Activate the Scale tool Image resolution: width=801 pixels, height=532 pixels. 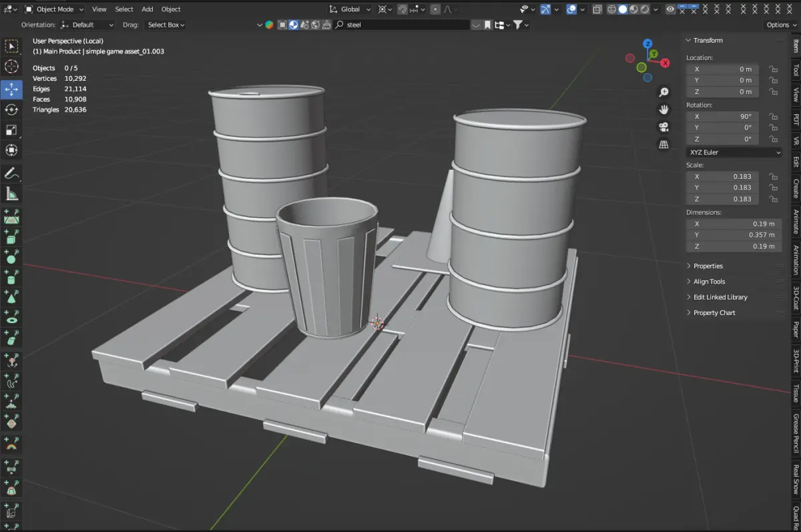point(11,130)
